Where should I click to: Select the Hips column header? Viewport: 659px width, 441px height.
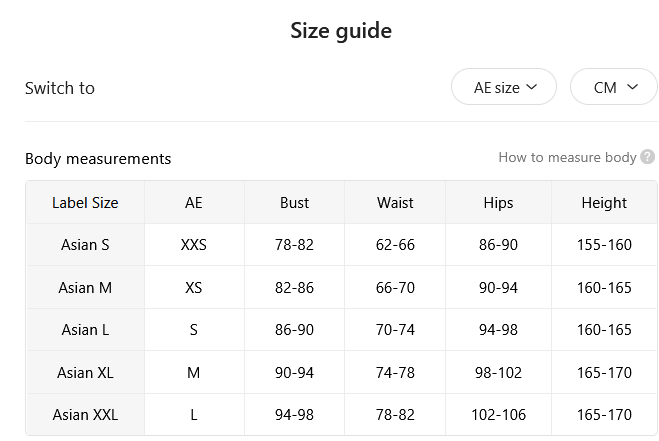click(498, 203)
